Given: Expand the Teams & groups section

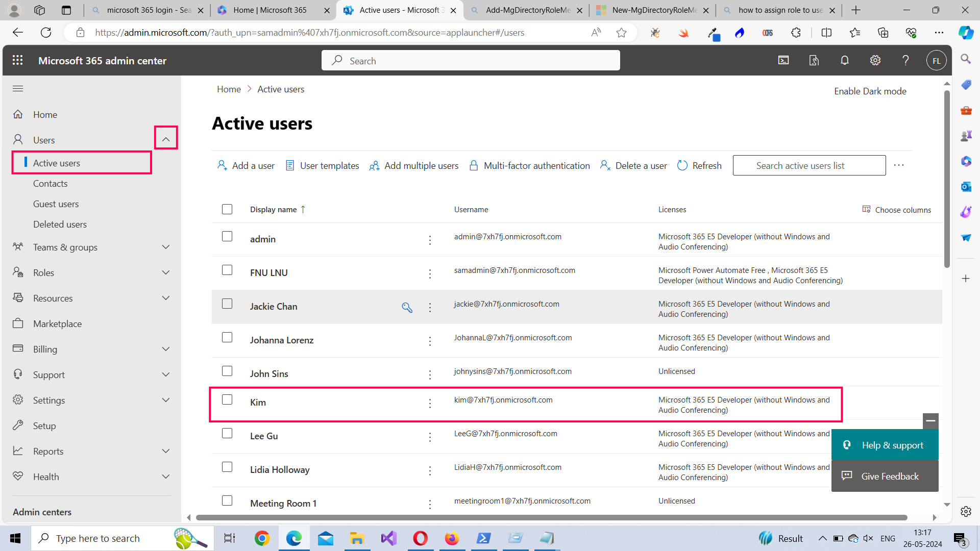Looking at the screenshot, I should [x=165, y=247].
